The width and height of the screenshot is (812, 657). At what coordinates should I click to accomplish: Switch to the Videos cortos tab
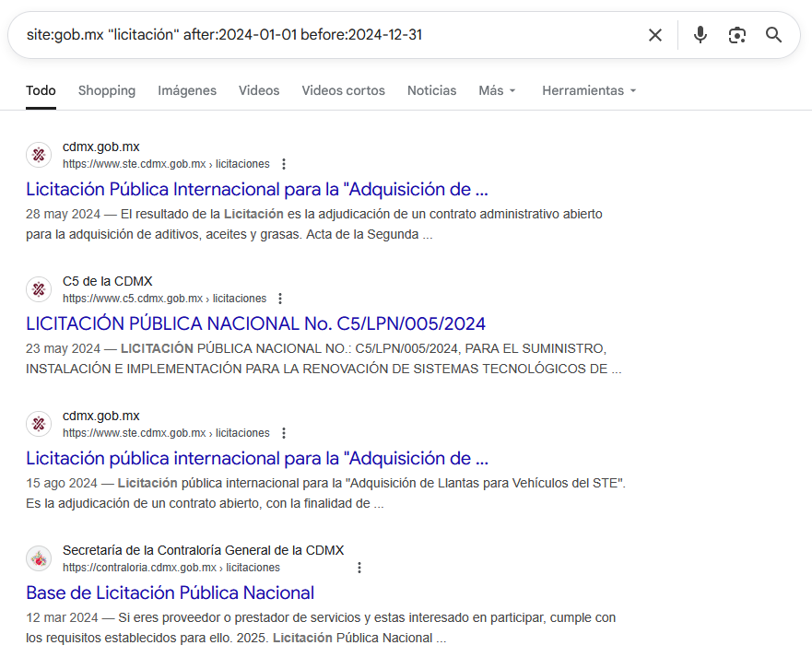click(344, 90)
